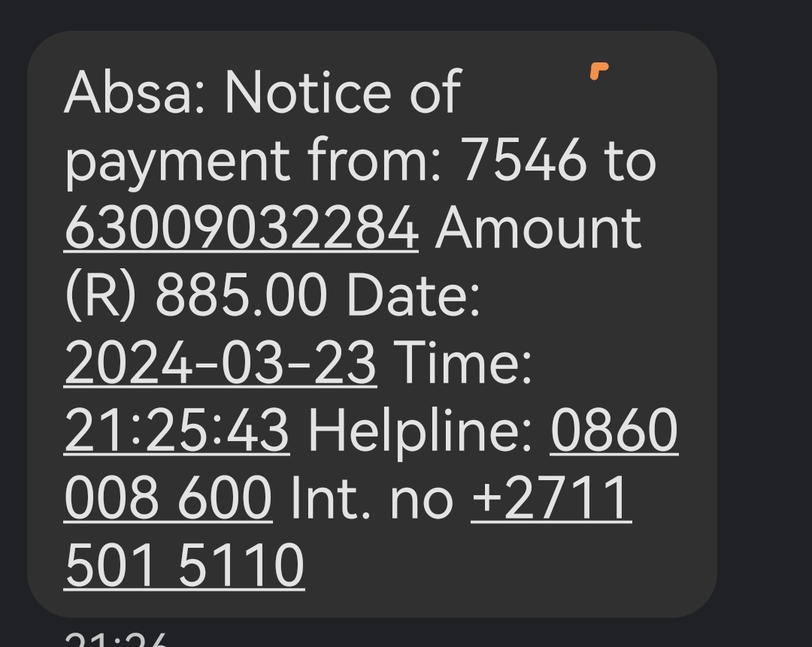
Task: Tap the underlined '008 600' helpline continuation
Action: pos(168,498)
